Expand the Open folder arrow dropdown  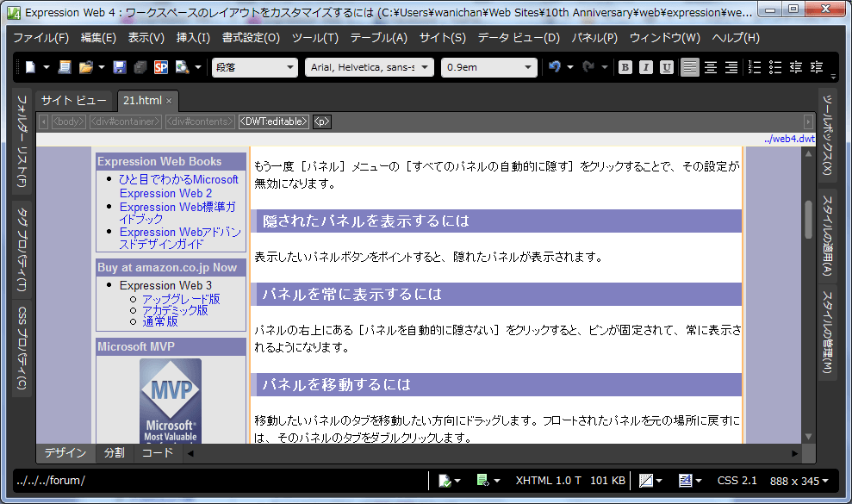pos(102,67)
